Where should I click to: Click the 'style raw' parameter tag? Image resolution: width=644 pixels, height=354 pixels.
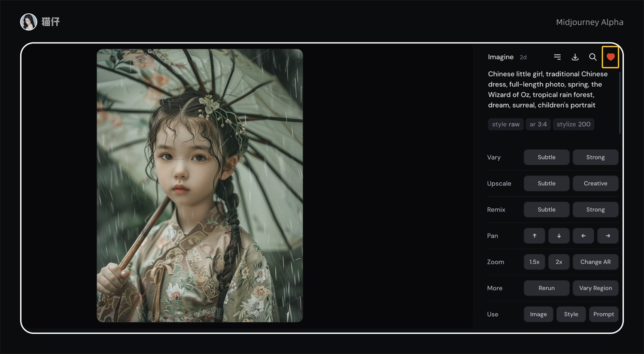coord(505,124)
